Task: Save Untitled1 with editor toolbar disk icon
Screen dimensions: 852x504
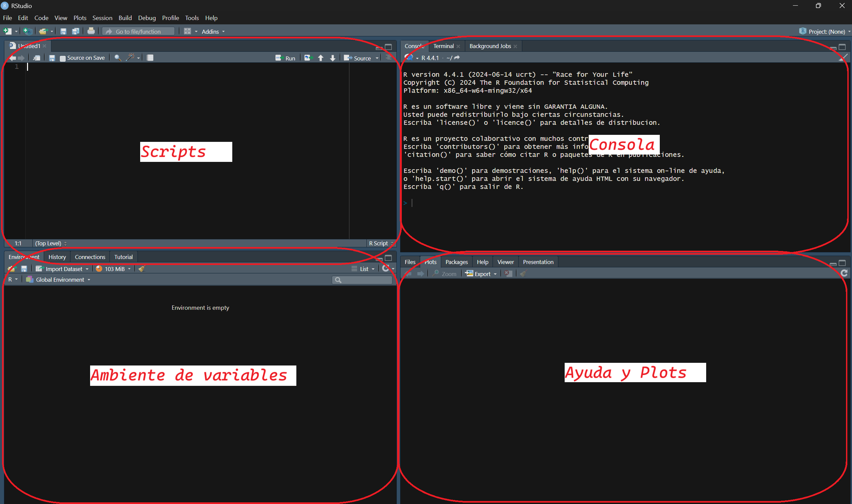Action: [52, 58]
